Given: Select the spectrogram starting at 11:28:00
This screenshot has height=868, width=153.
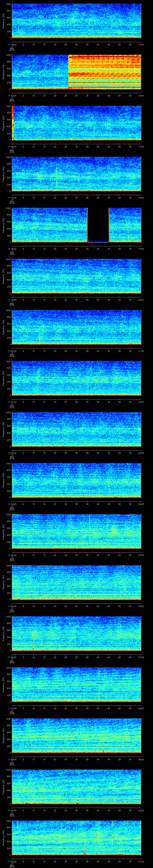Looking at the screenshot, I should pyautogui.click(x=76, y=736).
